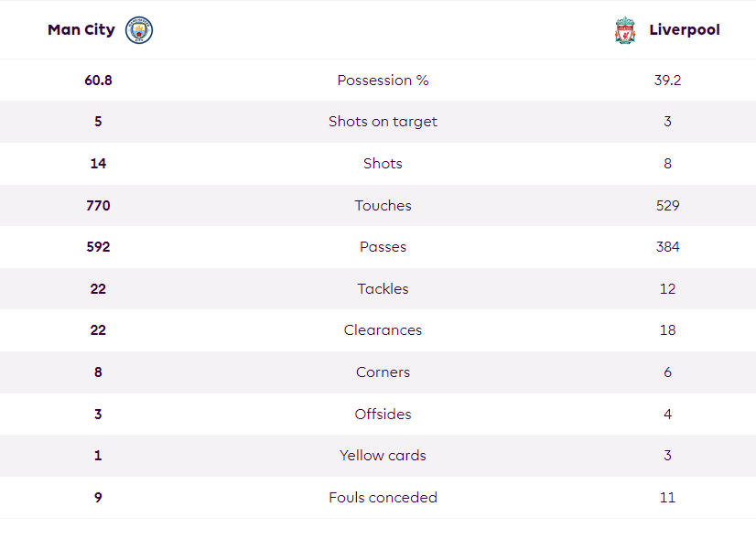Click Liverpool's 11 fouls conceded value
The height and width of the screenshot is (539, 756).
[667, 498]
